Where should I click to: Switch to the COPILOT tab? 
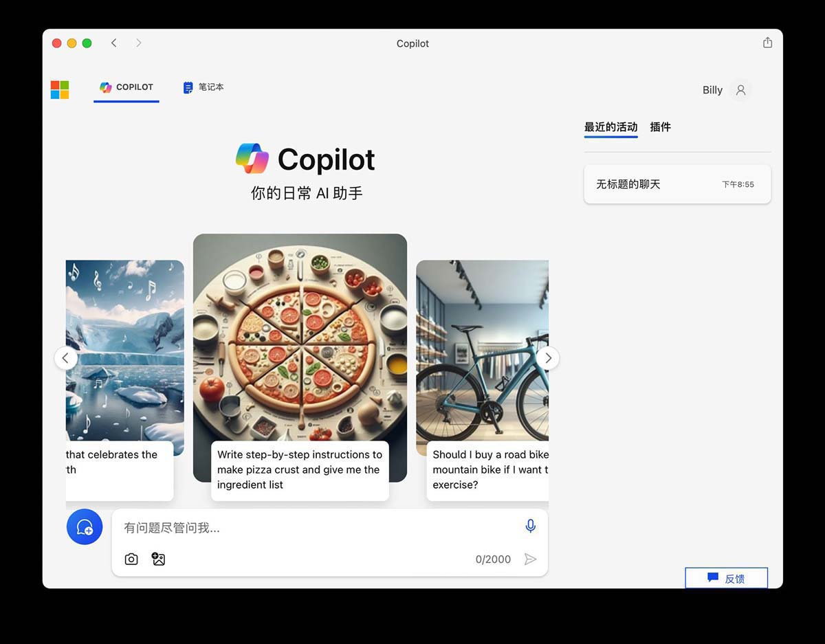(126, 87)
